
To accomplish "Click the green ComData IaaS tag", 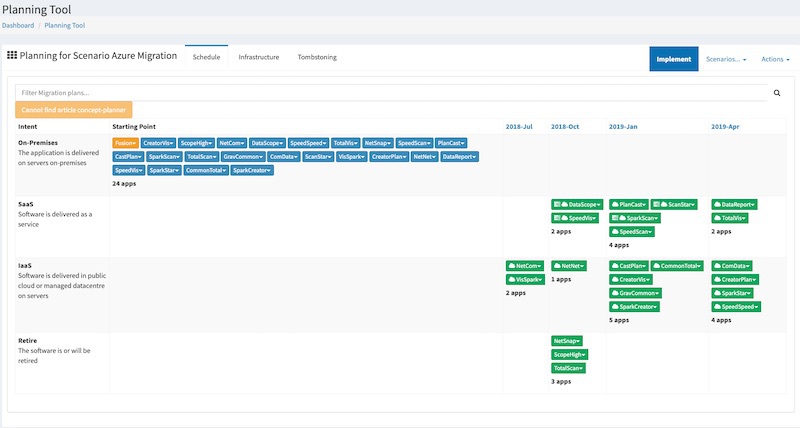I will click(732, 266).
